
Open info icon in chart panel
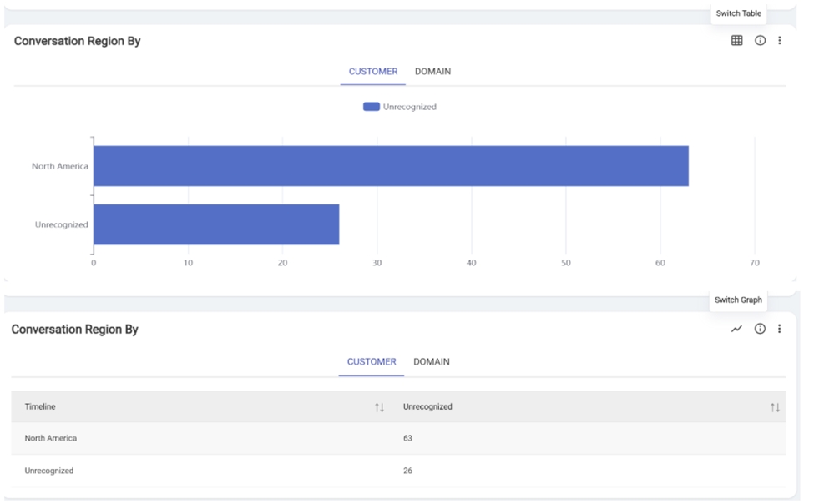pyautogui.click(x=760, y=40)
